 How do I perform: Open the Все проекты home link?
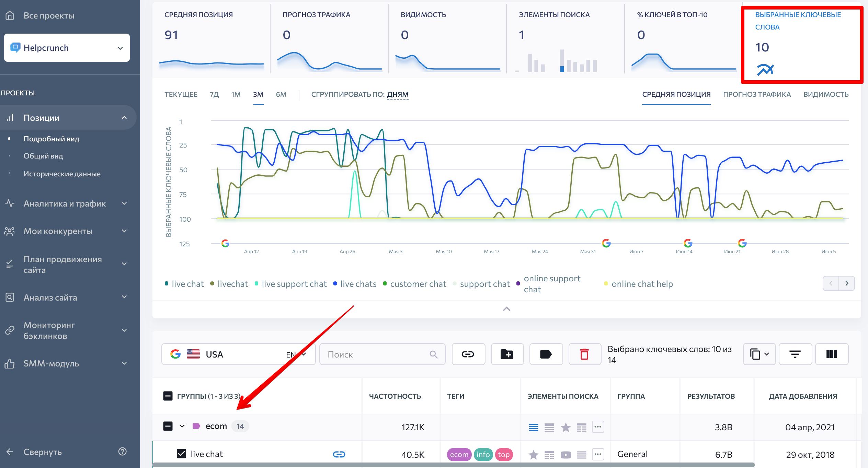pyautogui.click(x=40, y=15)
